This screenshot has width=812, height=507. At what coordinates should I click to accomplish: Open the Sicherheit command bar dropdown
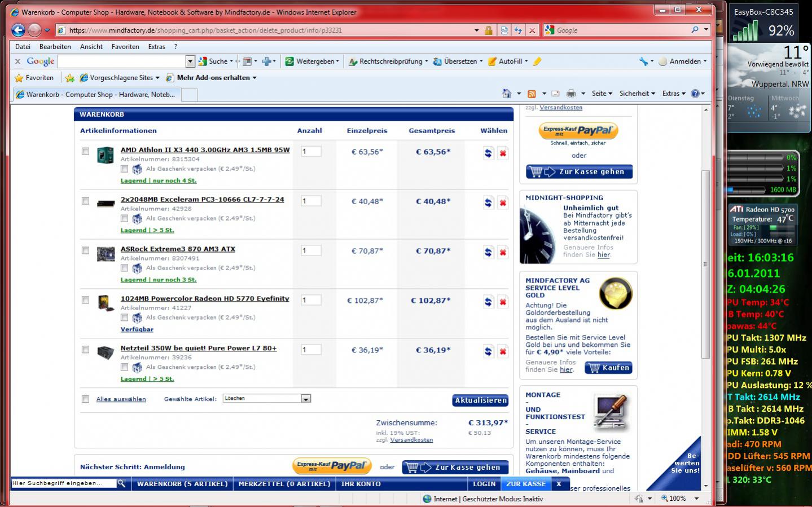637,94
